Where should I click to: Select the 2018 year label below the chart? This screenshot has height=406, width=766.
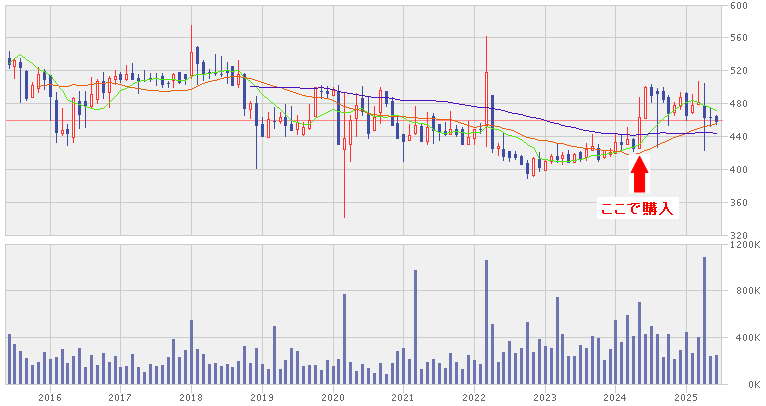pos(192,397)
